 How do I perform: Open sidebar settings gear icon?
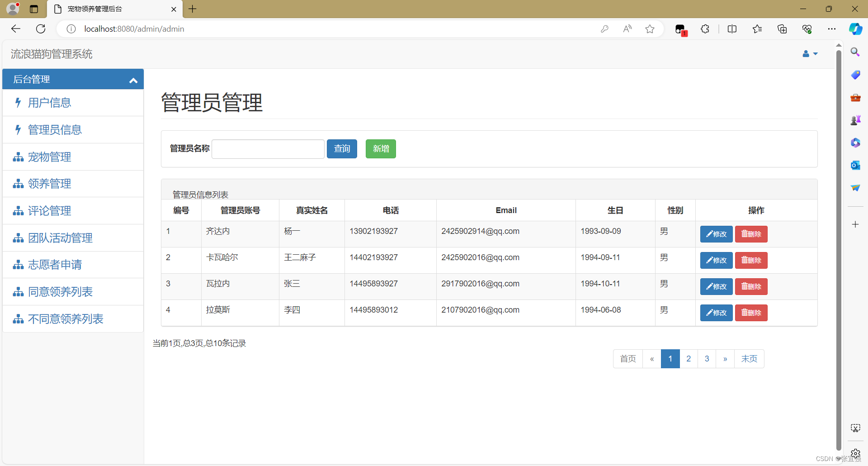pos(855,453)
